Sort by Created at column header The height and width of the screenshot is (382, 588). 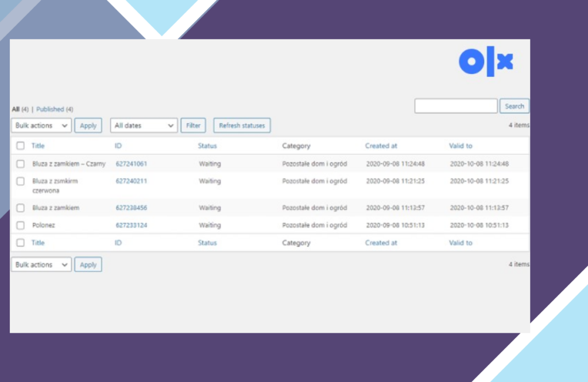click(x=381, y=146)
